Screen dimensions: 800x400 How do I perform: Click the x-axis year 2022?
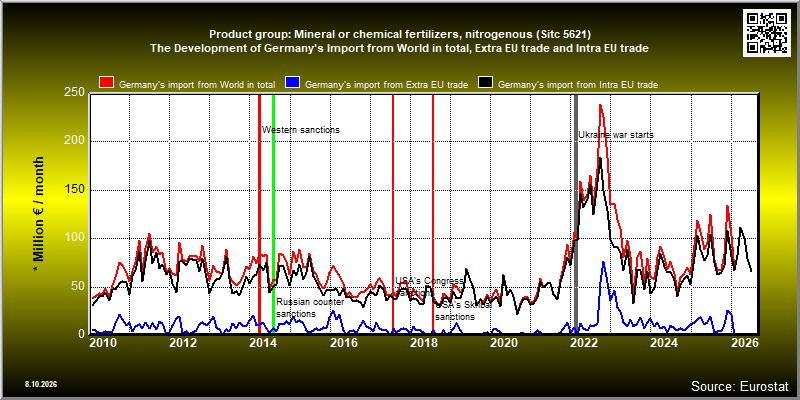click(583, 342)
